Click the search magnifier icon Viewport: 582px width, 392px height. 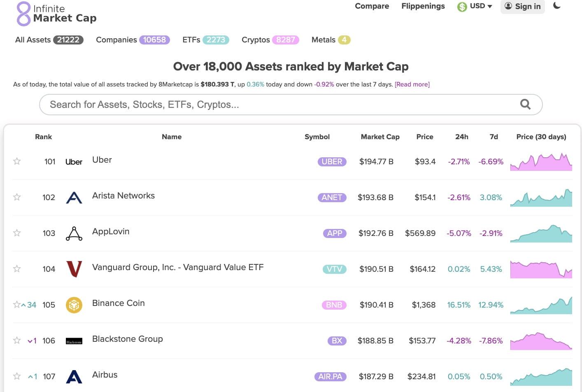[525, 104]
